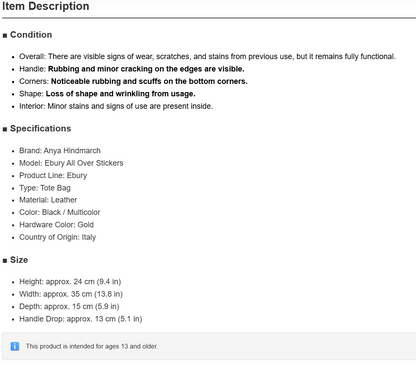Click 'Height: approx. 24 cm' line
This screenshot has height=366, width=416.
(70, 282)
